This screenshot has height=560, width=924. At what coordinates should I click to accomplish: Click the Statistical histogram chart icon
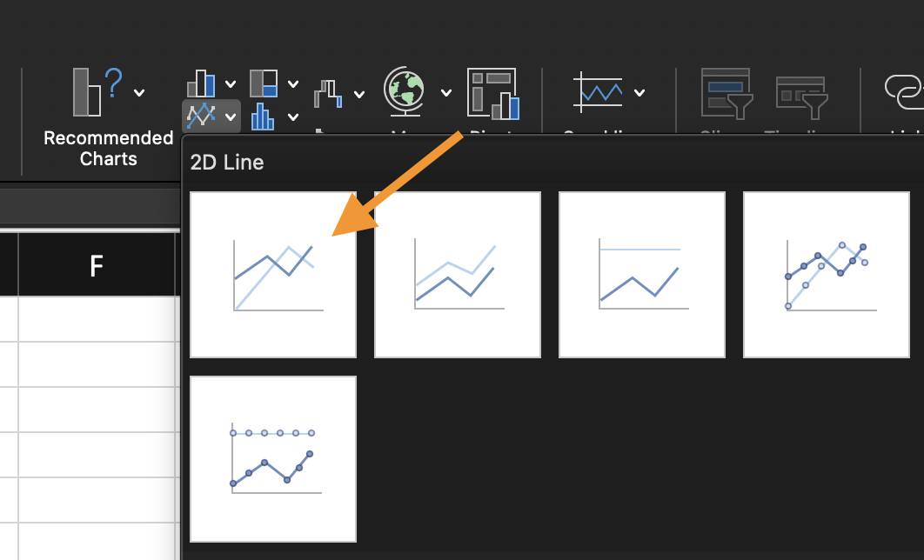[x=264, y=116]
